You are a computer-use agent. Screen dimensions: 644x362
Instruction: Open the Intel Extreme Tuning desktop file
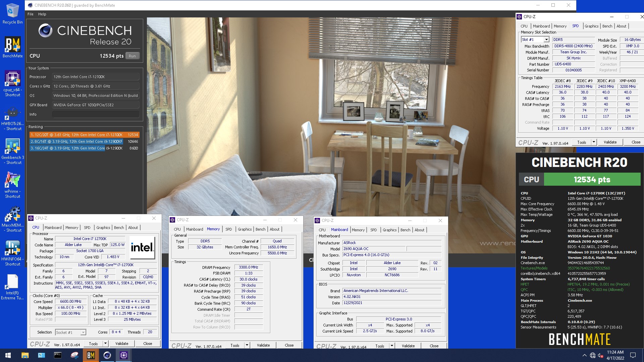(12, 287)
